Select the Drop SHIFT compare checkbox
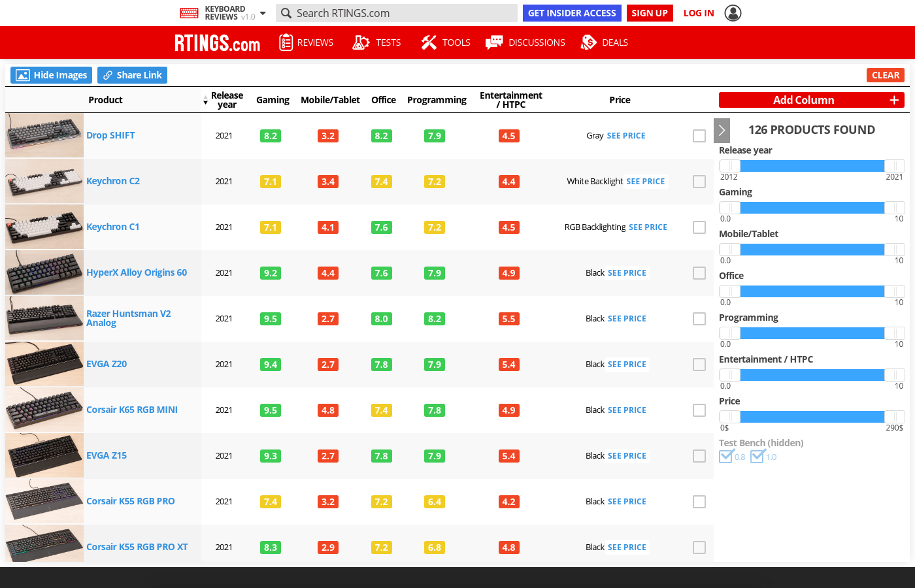Screen dimensions: 915x588 [699, 136]
